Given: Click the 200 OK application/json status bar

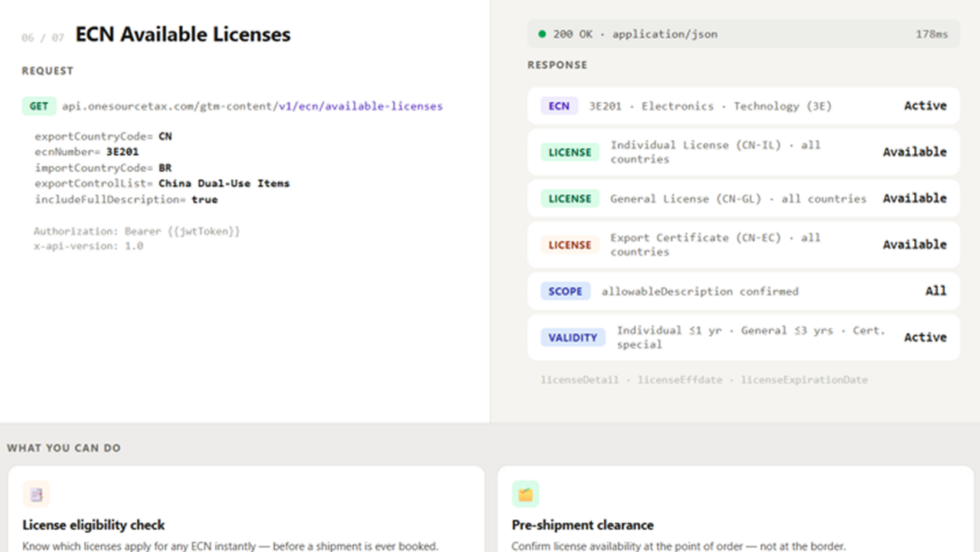Looking at the screenshot, I should (x=743, y=34).
